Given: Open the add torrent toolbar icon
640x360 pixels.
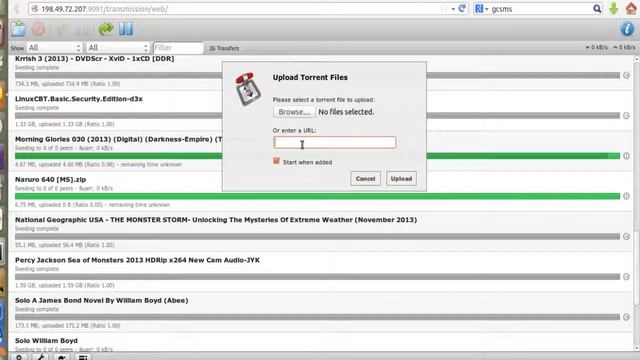Looking at the screenshot, I should click(18, 29).
